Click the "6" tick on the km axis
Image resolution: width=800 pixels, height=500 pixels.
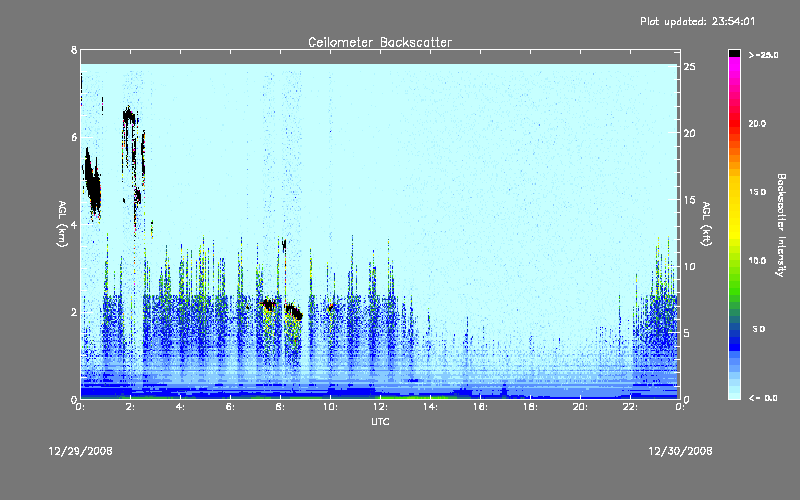coord(74,137)
